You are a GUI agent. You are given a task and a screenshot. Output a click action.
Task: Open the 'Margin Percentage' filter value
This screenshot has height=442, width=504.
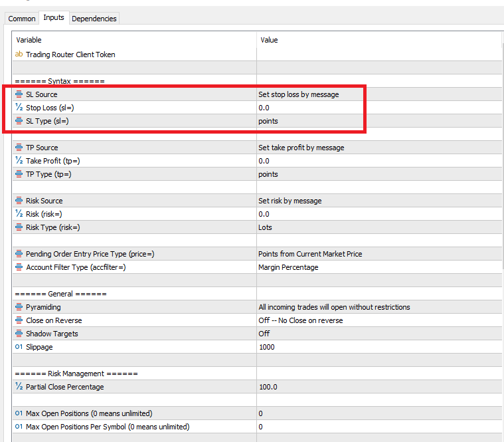click(379, 267)
